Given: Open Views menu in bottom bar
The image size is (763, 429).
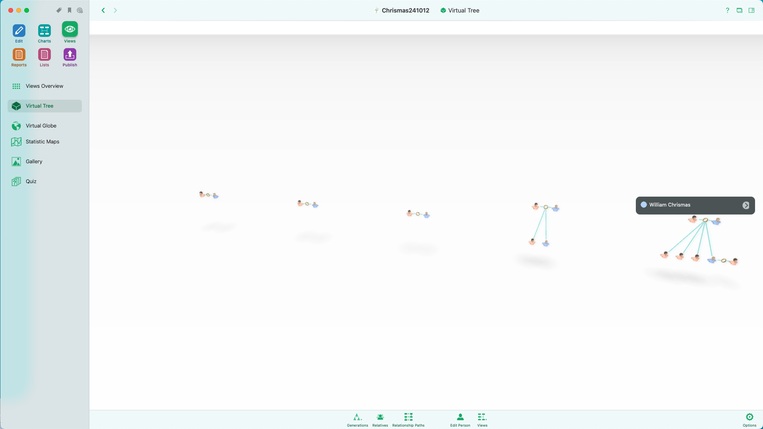Looking at the screenshot, I should tap(482, 419).
